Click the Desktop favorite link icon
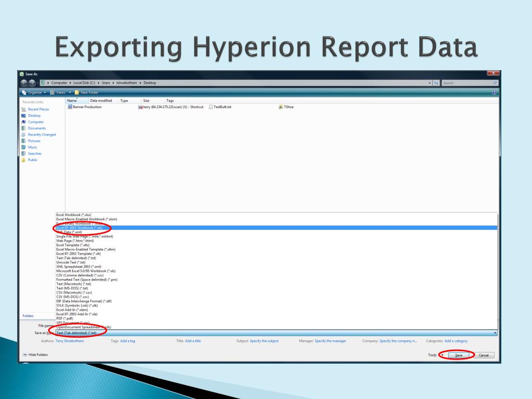The width and height of the screenshot is (532, 399). [x=23, y=116]
